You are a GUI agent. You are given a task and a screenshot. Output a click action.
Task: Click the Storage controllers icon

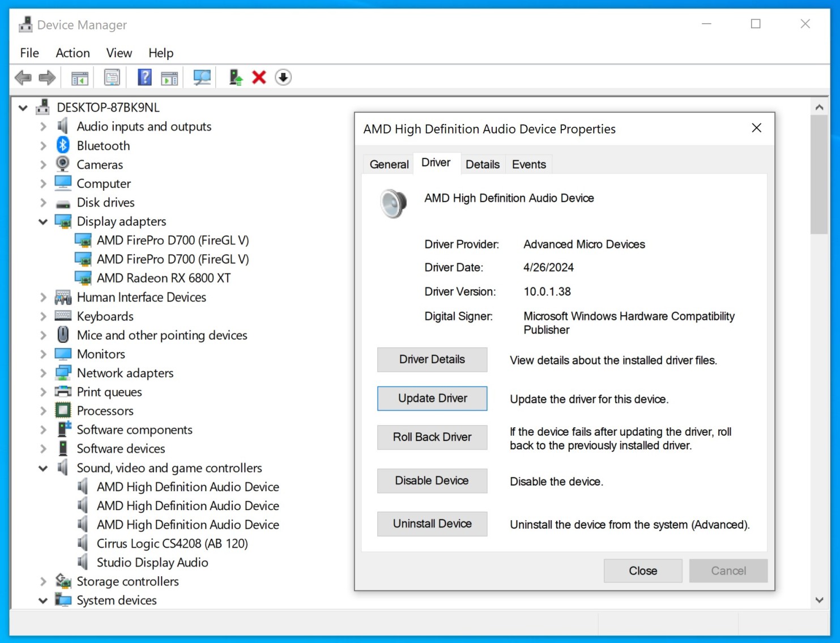coord(63,581)
